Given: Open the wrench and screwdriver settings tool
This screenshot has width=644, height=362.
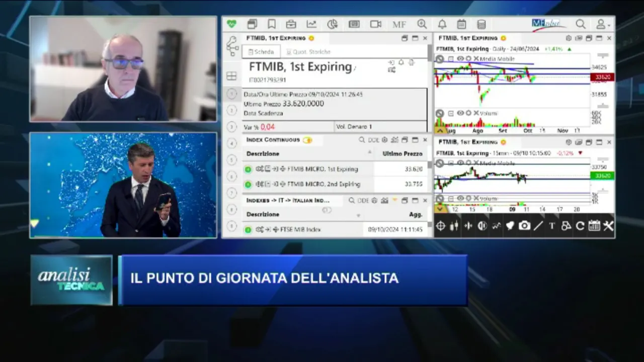Looking at the screenshot, I should [608, 226].
